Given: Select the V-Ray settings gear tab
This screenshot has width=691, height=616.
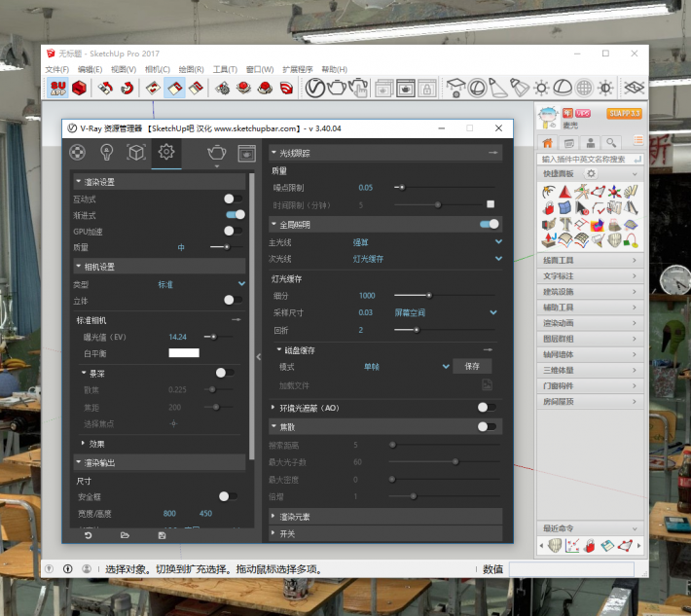Looking at the screenshot, I should coord(166,152).
